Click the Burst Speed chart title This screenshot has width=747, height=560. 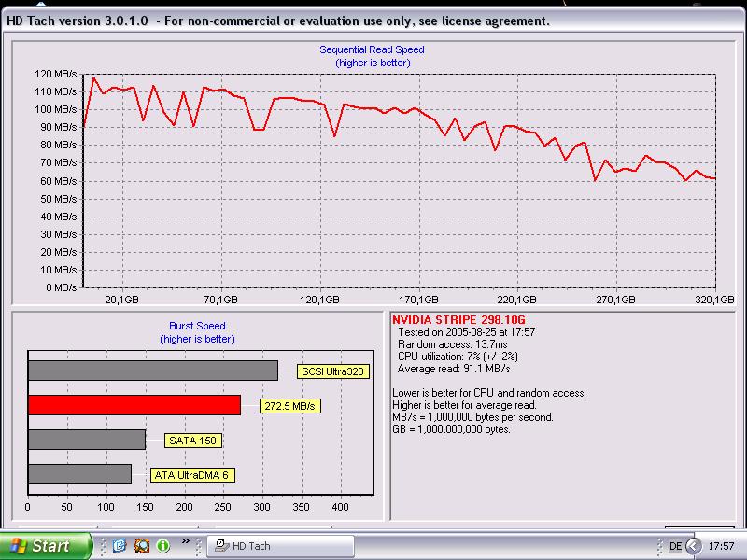tap(197, 326)
